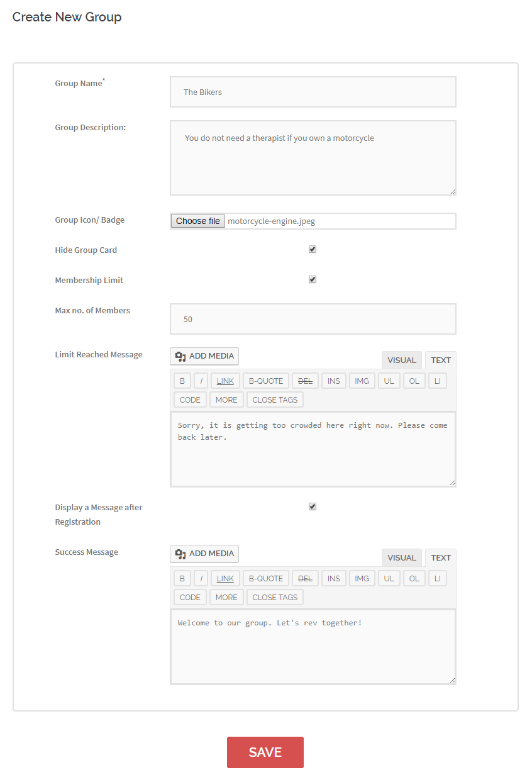Screen dimensions: 532x782
Task: Insert link in Limit Reached Message editor
Action: 225,381
